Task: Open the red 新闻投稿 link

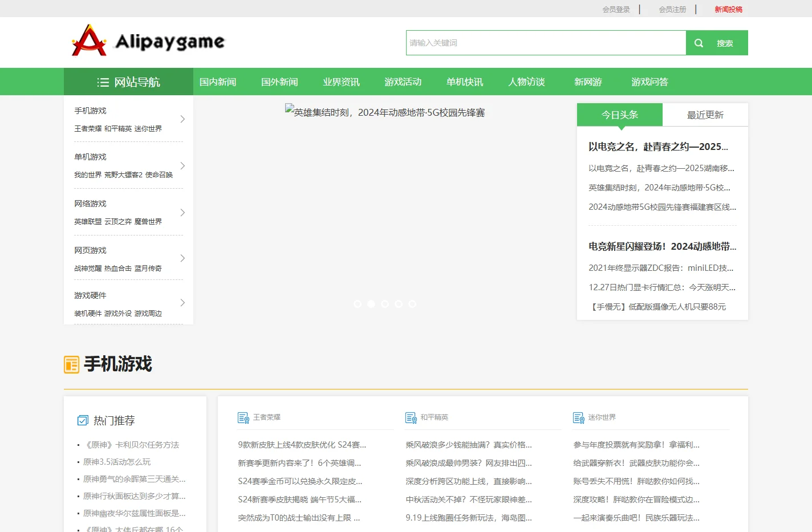Action: click(x=729, y=9)
